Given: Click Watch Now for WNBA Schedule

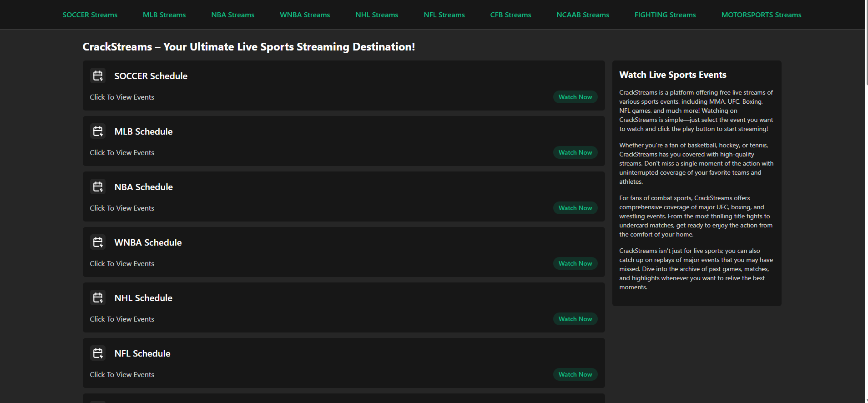Looking at the screenshot, I should [x=575, y=263].
